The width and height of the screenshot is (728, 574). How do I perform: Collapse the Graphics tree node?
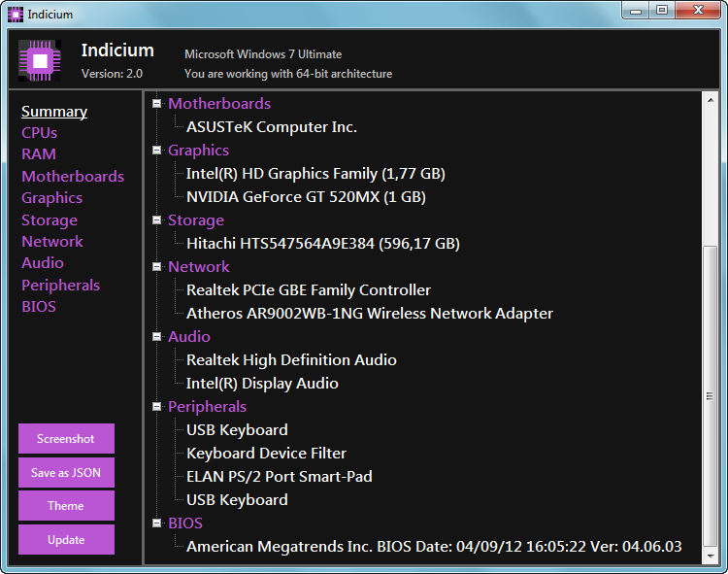coord(157,150)
